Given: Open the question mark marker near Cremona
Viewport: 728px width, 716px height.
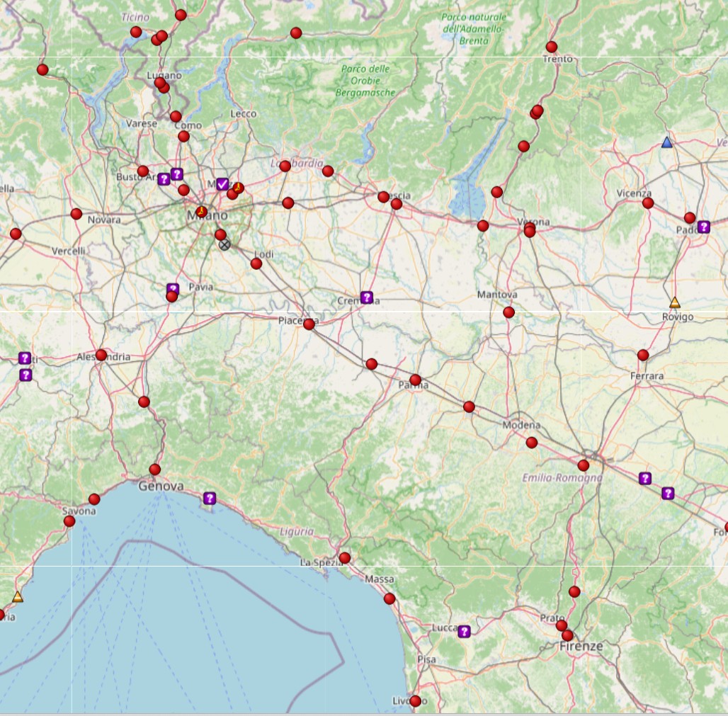Looking at the screenshot, I should [x=367, y=297].
